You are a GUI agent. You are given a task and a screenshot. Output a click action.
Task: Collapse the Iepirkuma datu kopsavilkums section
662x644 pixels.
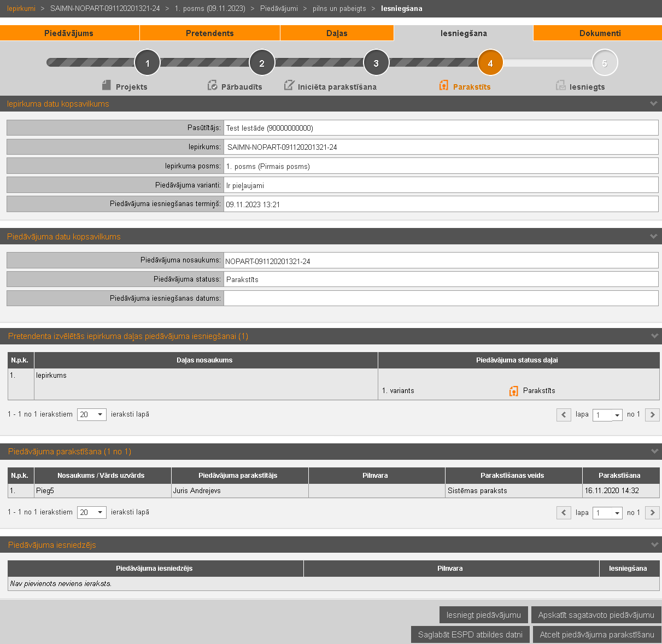pos(653,104)
